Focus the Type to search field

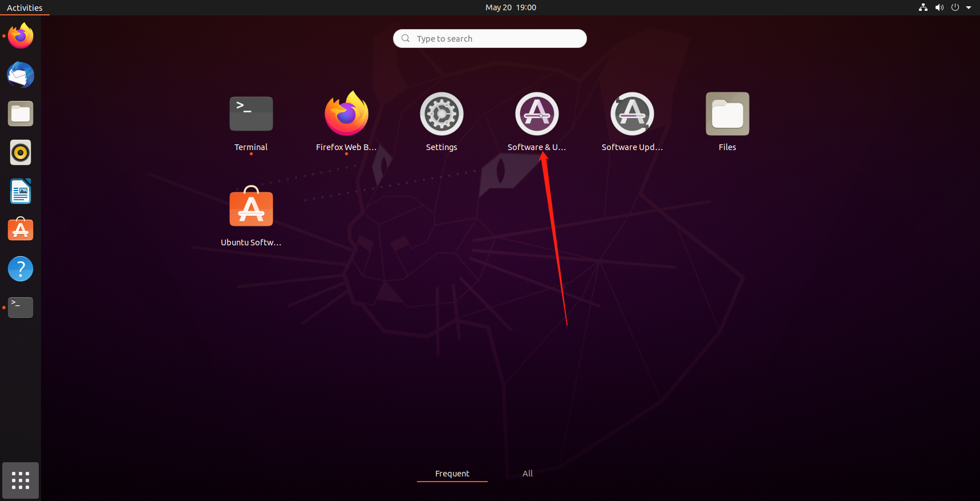click(x=491, y=39)
